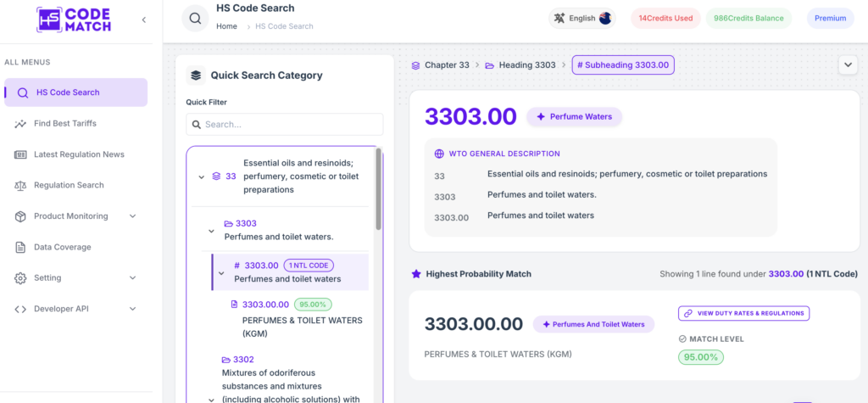Collapse the sidebar with the left chevron
868x403 pixels.
coord(144,20)
